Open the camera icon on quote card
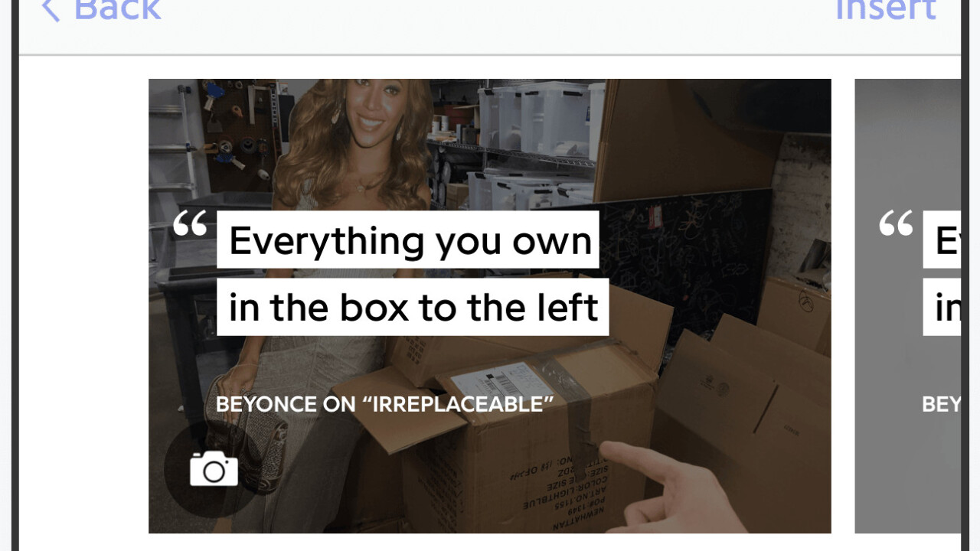Image resolution: width=980 pixels, height=551 pixels. (214, 468)
